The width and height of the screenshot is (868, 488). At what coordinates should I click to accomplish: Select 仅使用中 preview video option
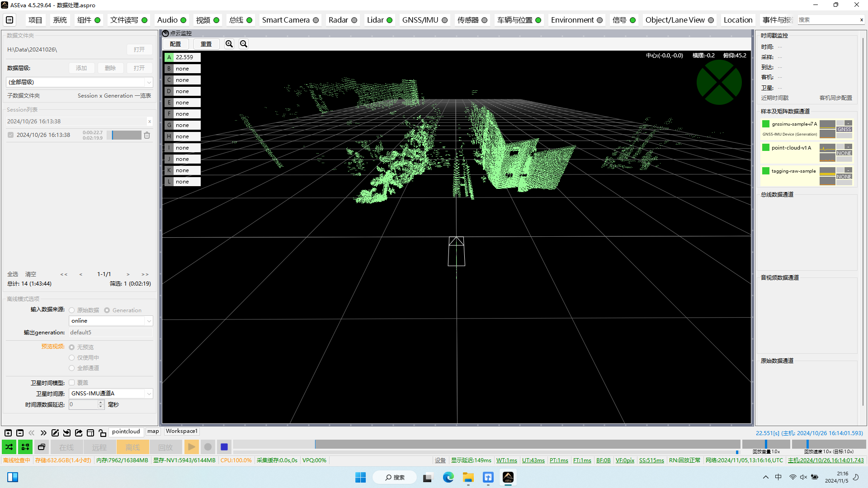[71, 358]
